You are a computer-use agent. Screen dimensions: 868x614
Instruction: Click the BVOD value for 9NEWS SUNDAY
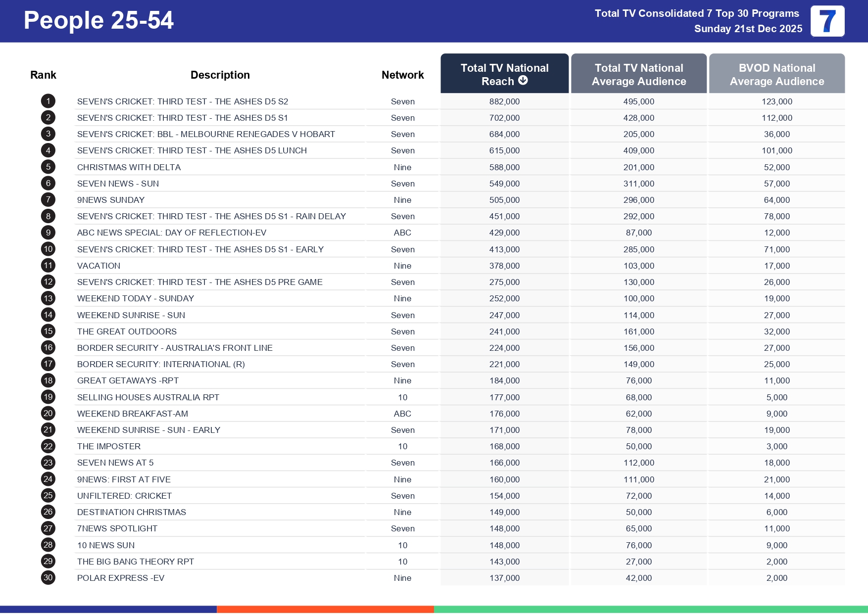777,199
